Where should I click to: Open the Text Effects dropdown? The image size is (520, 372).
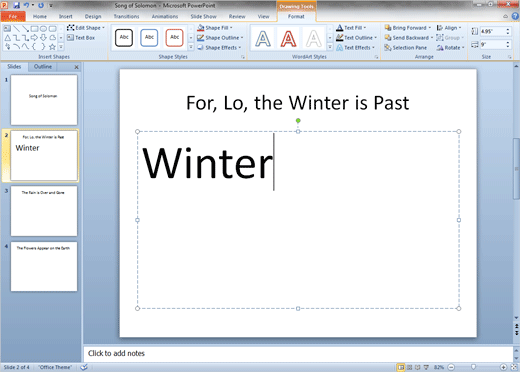click(355, 48)
